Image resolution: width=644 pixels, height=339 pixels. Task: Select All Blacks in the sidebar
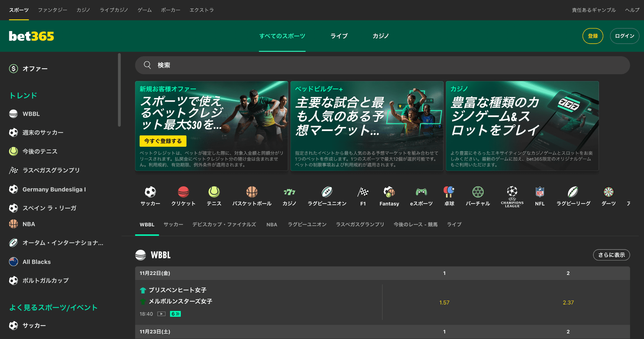click(x=36, y=262)
